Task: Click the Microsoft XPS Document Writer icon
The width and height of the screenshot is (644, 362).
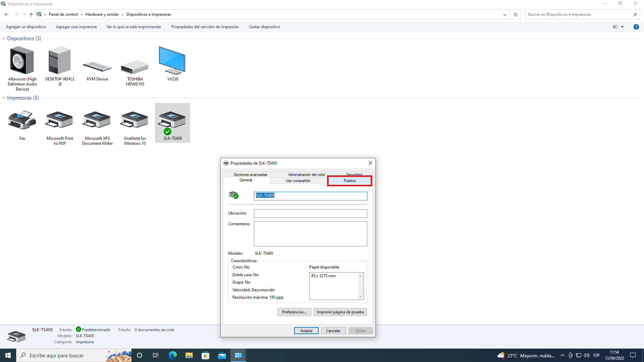Action: click(x=97, y=121)
